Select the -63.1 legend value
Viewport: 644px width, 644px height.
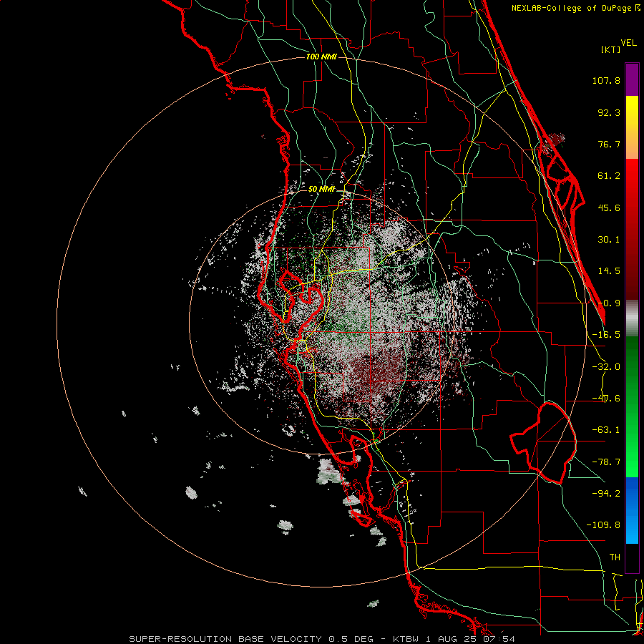606,430
